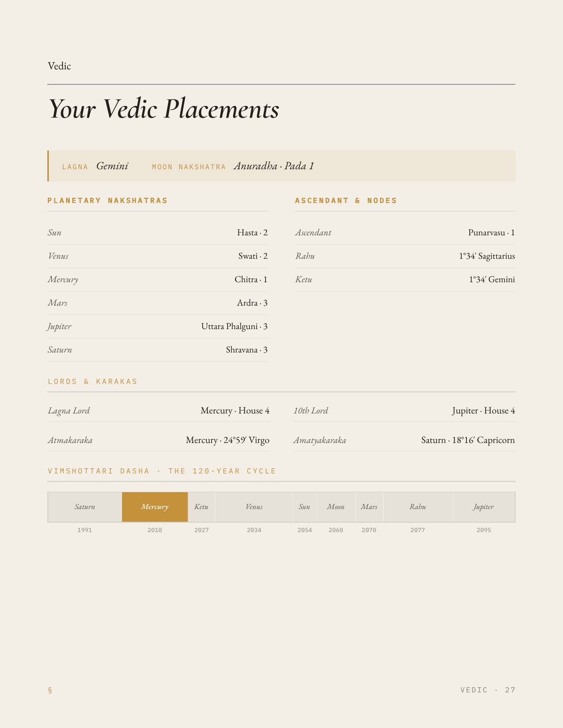The height and width of the screenshot is (728, 563).
Task: Select the Moon dasha segment
Action: click(336, 507)
